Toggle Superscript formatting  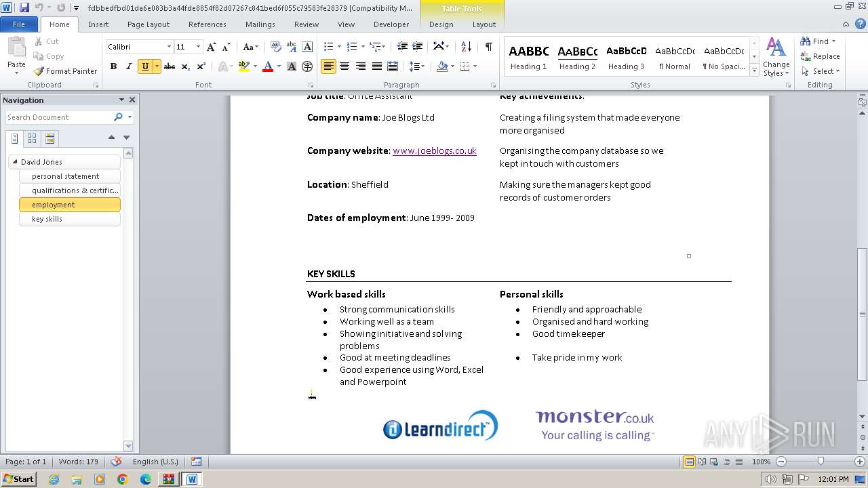click(201, 66)
